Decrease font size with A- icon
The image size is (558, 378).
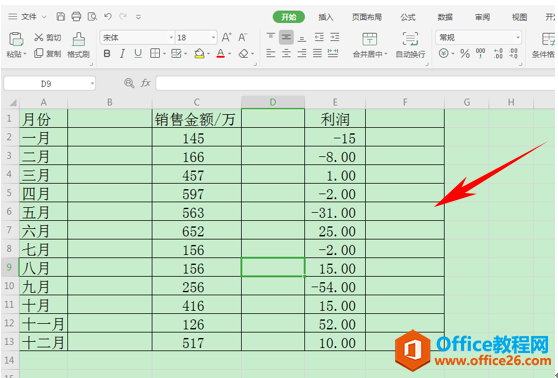pyautogui.click(x=242, y=37)
